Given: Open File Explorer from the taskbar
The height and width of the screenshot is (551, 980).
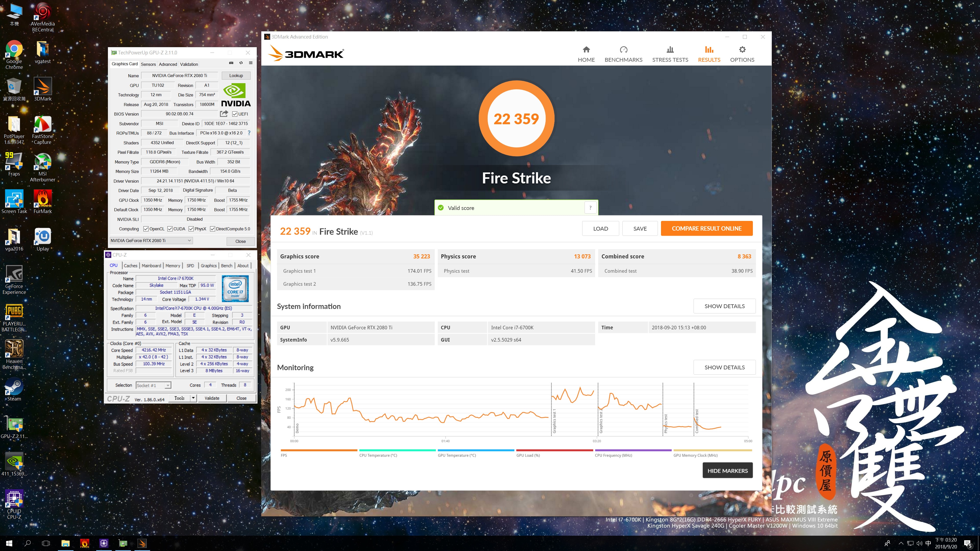Looking at the screenshot, I should (65, 543).
